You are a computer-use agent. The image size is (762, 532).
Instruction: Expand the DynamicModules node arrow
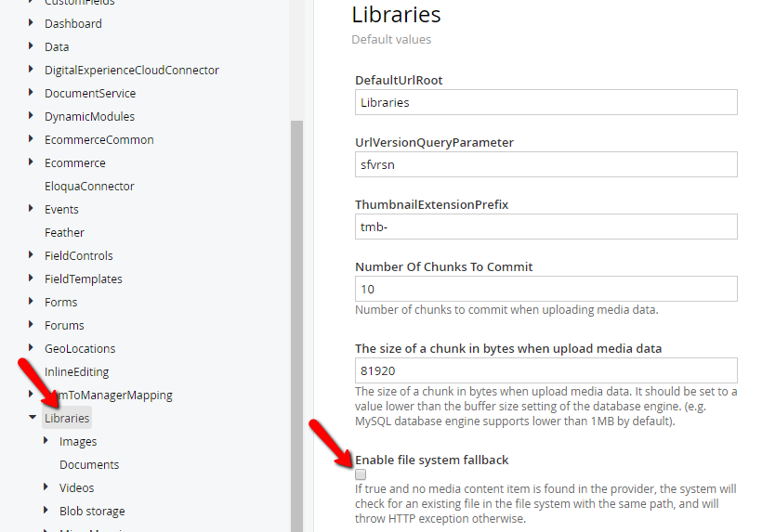tap(31, 115)
